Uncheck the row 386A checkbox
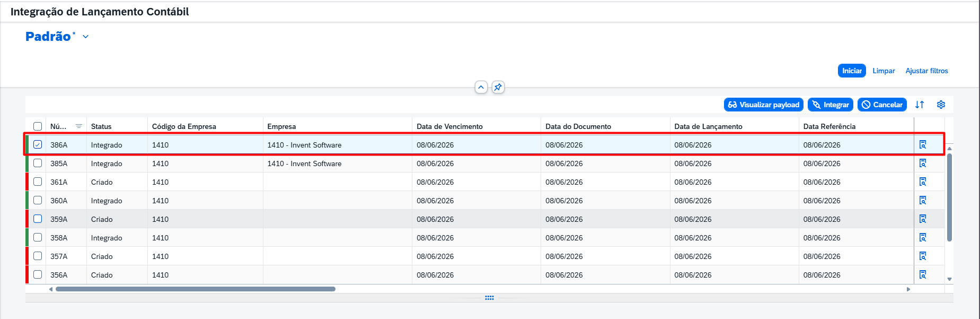This screenshot has height=319, width=980. (38, 144)
